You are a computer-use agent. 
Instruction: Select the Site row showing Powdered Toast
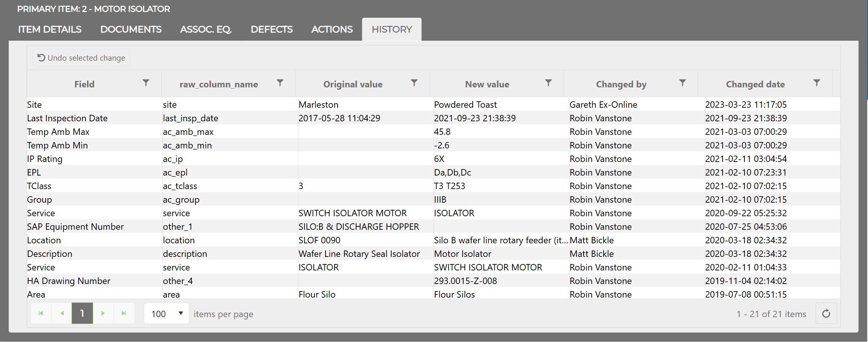tap(433, 104)
